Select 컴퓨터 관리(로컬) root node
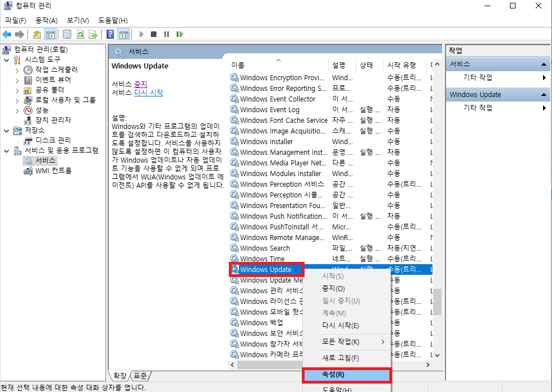The width and height of the screenshot is (552, 392). click(x=41, y=49)
